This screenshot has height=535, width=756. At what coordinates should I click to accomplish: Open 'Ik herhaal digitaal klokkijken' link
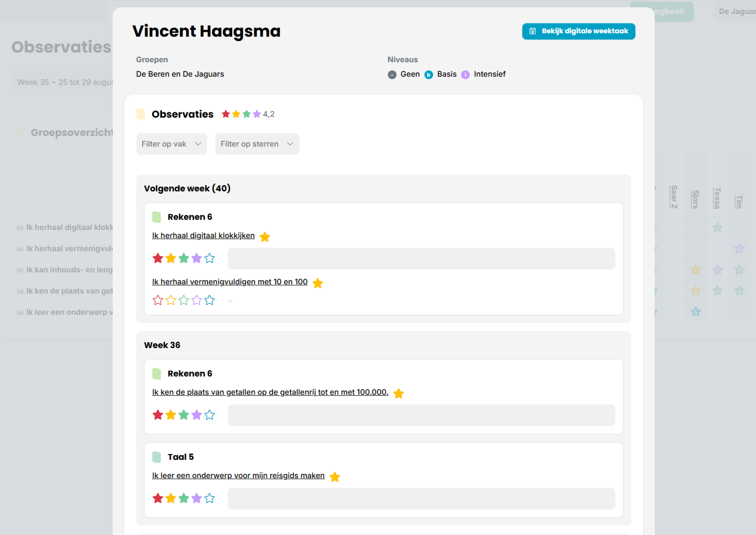pos(203,236)
